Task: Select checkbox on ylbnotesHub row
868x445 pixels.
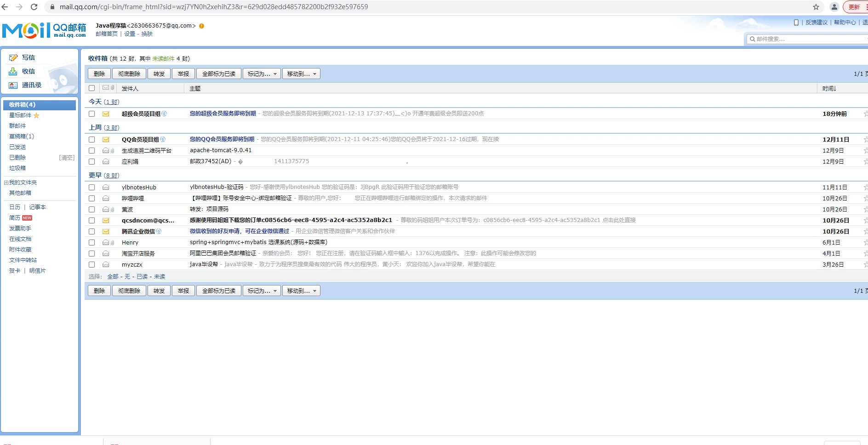Action: click(91, 187)
